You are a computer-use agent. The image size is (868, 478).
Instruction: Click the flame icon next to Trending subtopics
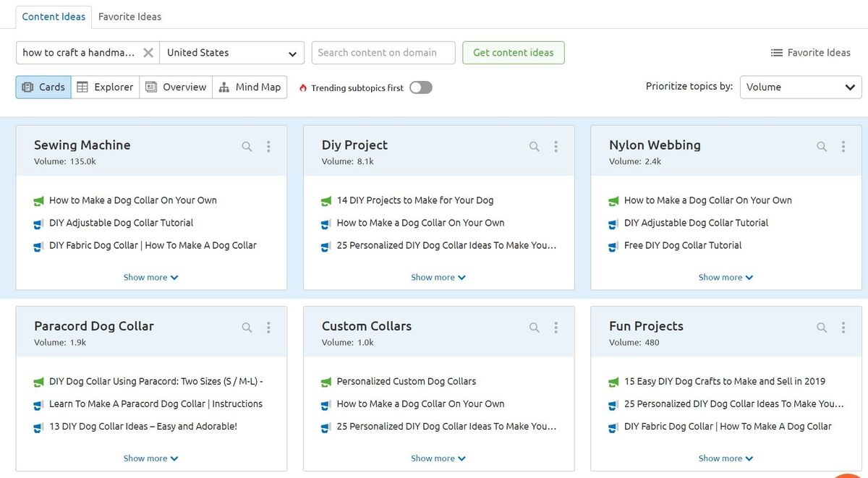tap(303, 88)
